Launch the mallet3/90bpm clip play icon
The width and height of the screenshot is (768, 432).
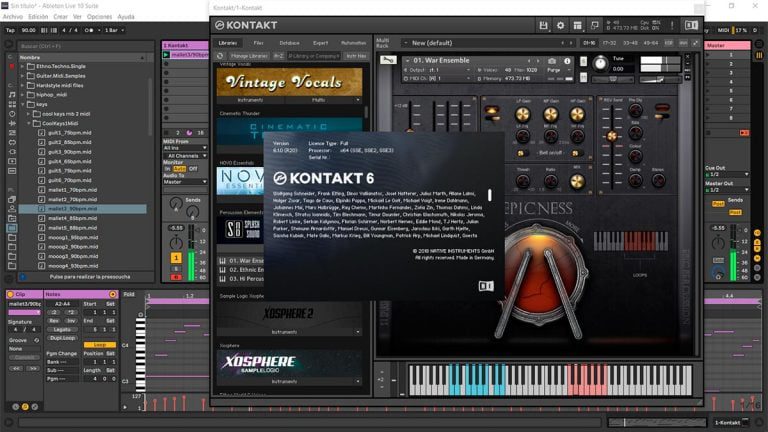point(167,55)
